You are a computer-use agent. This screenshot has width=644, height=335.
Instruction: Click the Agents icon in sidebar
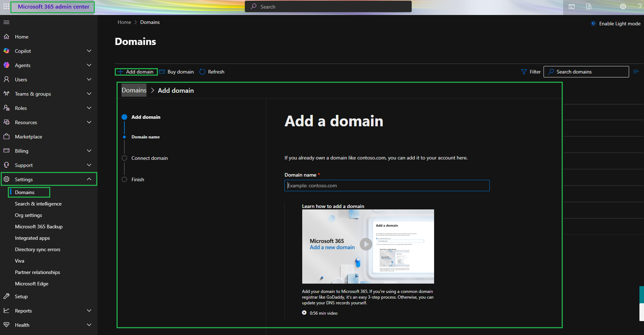click(6, 65)
